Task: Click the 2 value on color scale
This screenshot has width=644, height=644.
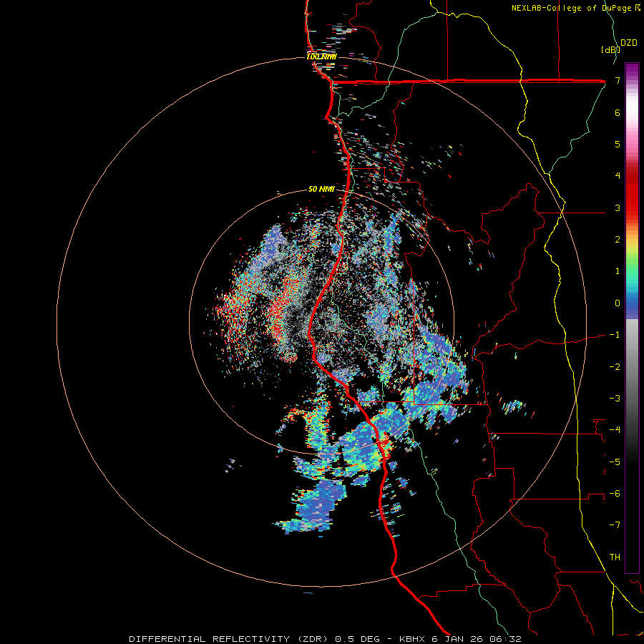Action: (x=618, y=240)
